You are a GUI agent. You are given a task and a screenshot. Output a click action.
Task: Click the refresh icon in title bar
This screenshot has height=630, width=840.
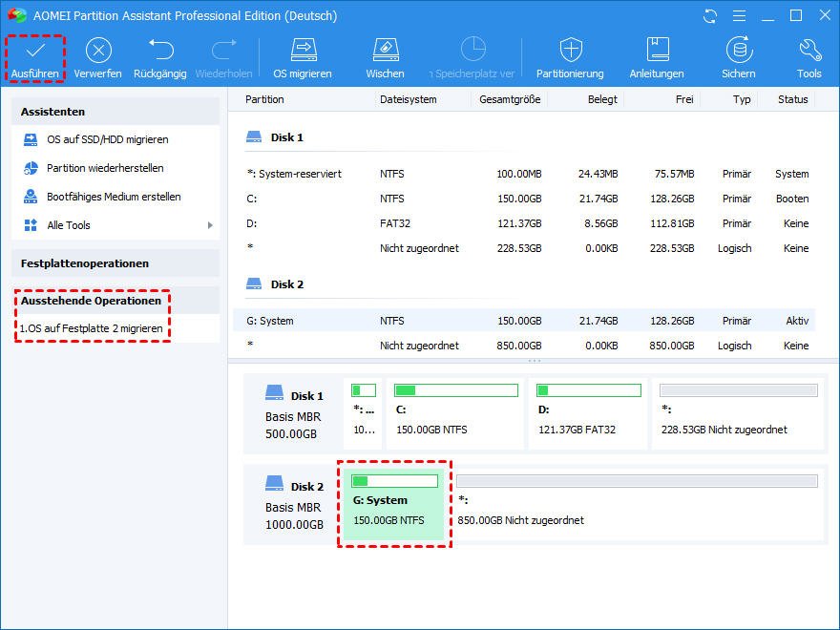pyautogui.click(x=710, y=16)
